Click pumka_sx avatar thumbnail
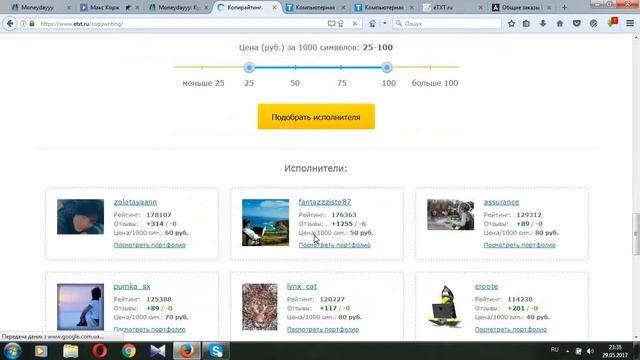 tap(80, 307)
